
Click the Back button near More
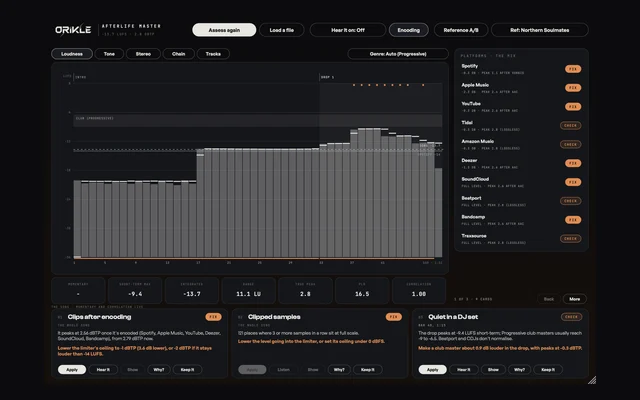click(x=549, y=299)
